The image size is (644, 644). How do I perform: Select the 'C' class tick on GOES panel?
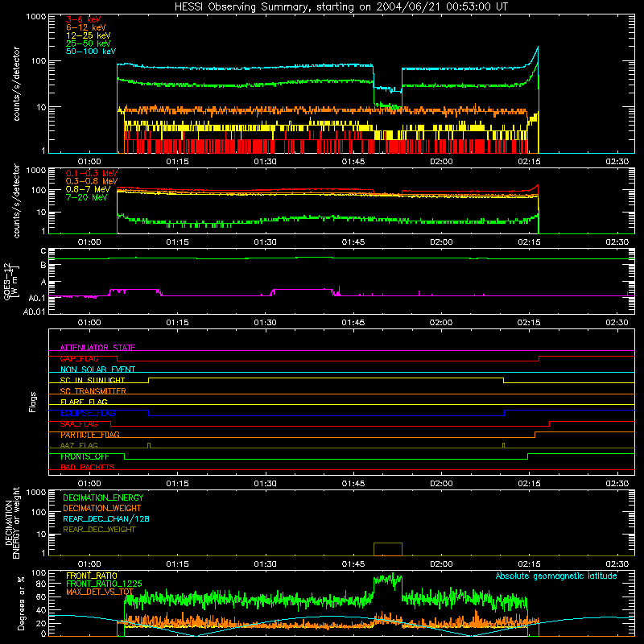pyautogui.click(x=43, y=251)
